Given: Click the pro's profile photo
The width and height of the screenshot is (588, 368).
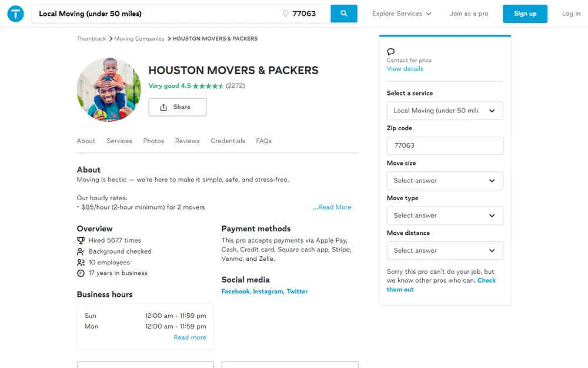Looking at the screenshot, I should 109,89.
